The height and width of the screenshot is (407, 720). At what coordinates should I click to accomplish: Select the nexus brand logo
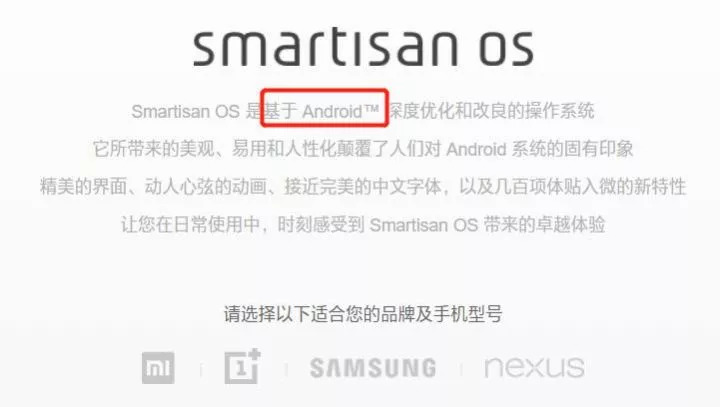[534, 367]
